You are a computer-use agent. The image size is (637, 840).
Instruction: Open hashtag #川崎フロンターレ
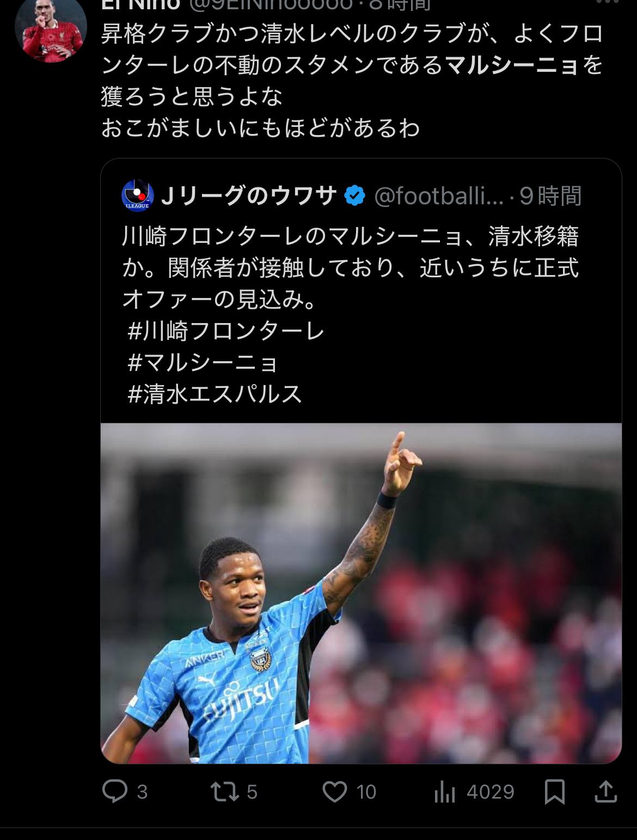tap(226, 331)
